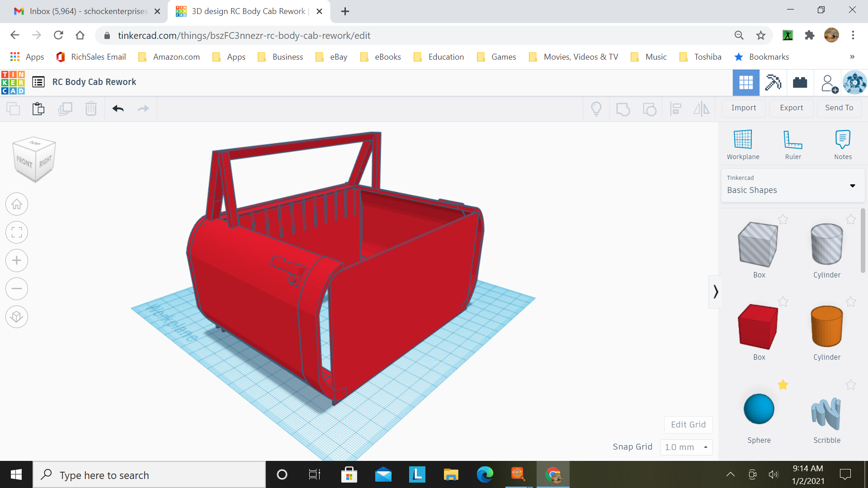The image size is (868, 488).
Task: Click the Import button
Action: click(x=744, y=108)
